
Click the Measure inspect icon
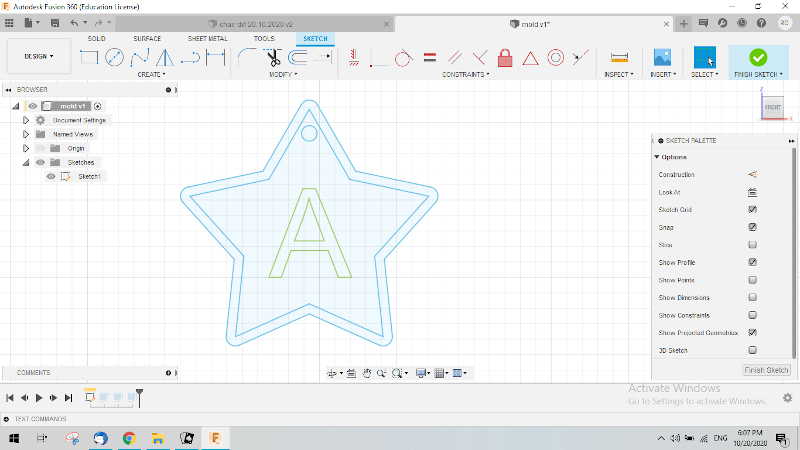(619, 58)
